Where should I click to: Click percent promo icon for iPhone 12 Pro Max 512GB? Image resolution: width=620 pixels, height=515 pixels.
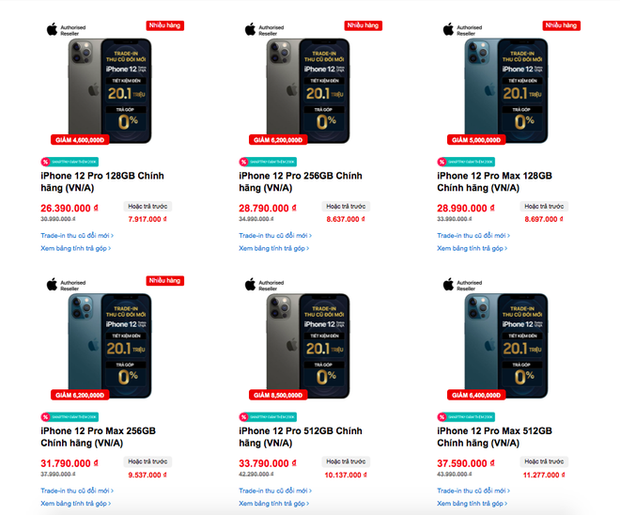point(442,415)
